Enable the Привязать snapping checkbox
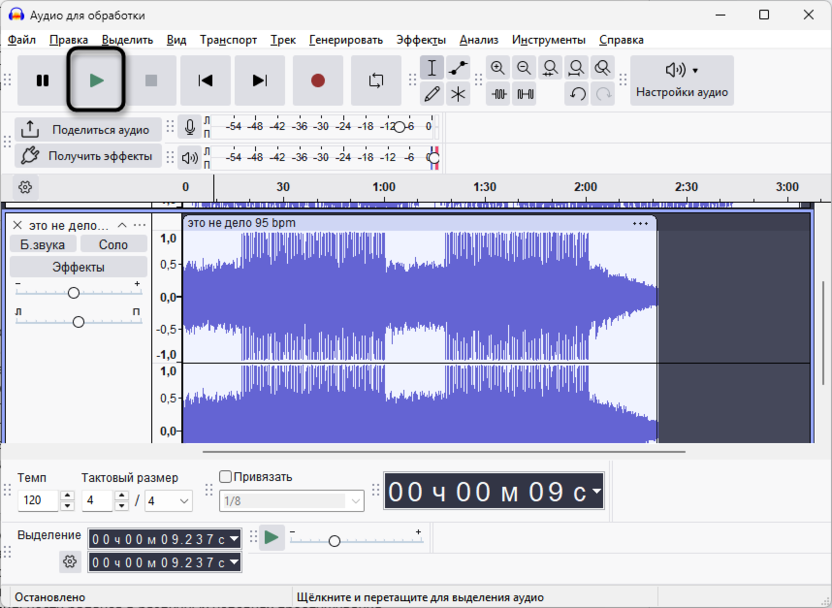This screenshot has height=608, width=832. 225,477
